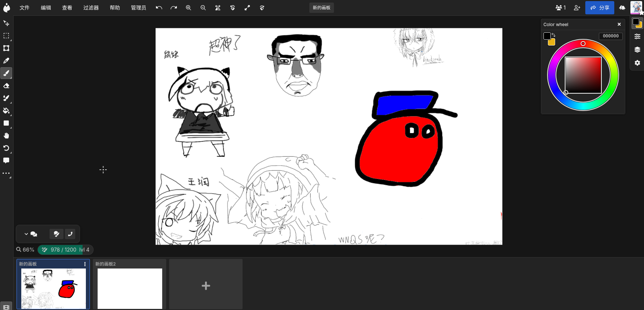Screen dimensions: 644x310
Task: Click the redo arrow in top bar
Action: (174, 8)
